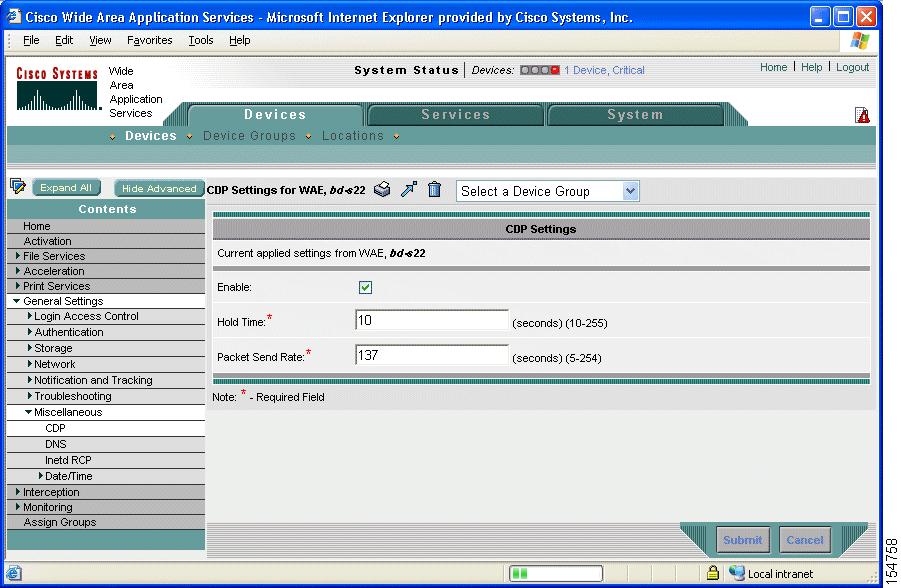Click the Expand All button
The image size is (901, 588).
pos(66,187)
